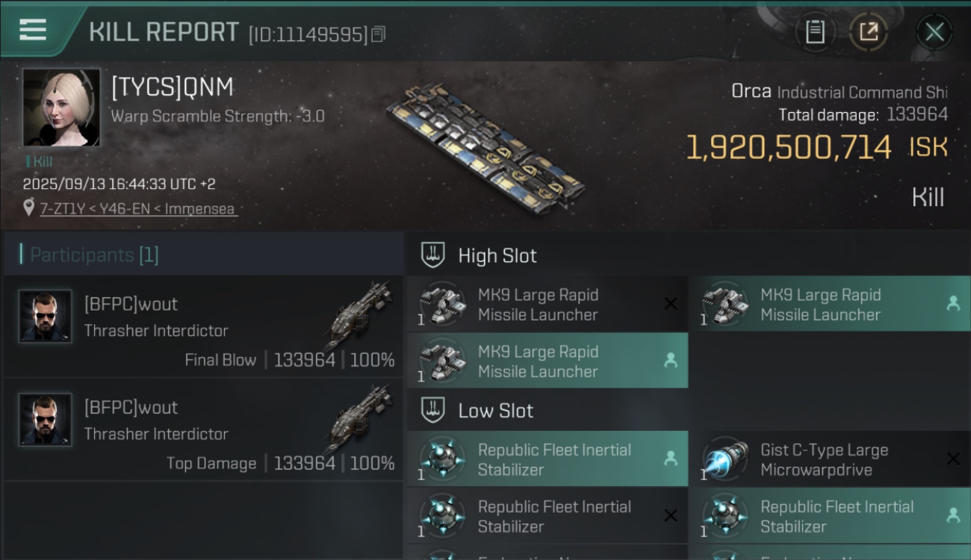Image resolution: width=971 pixels, height=560 pixels.
Task: Select wout's Top Damage entry
Action: [x=203, y=430]
